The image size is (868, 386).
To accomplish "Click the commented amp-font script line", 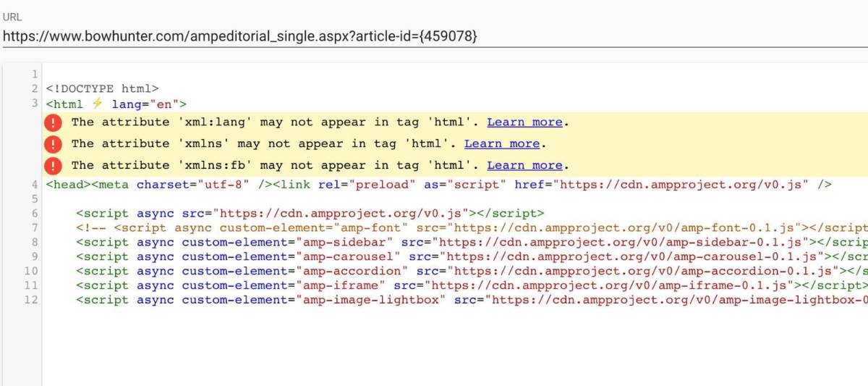I will (472, 227).
